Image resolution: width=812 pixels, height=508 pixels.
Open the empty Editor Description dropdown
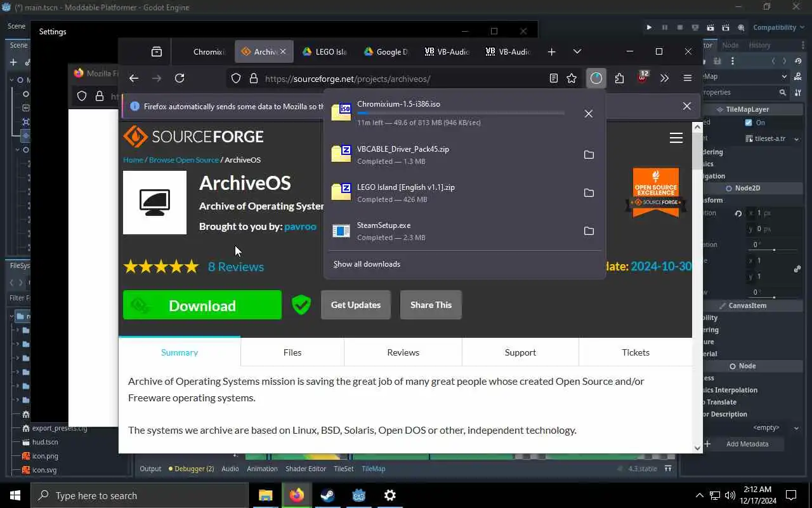pyautogui.click(x=796, y=428)
